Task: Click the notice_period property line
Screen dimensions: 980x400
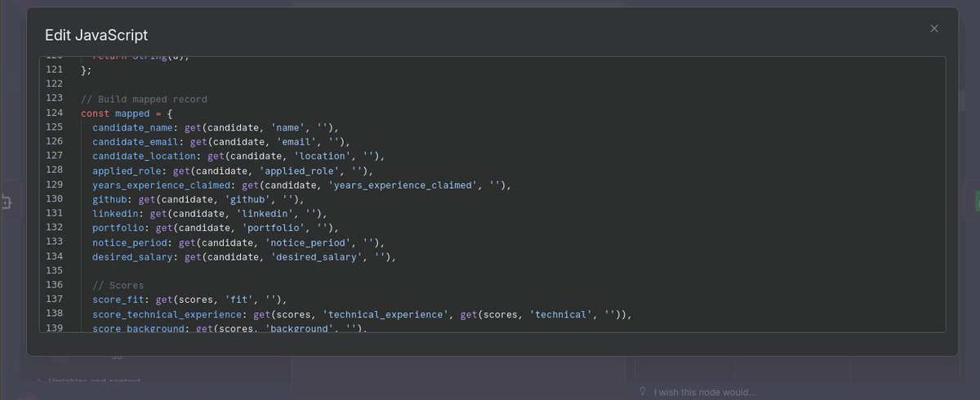Action: (238, 242)
